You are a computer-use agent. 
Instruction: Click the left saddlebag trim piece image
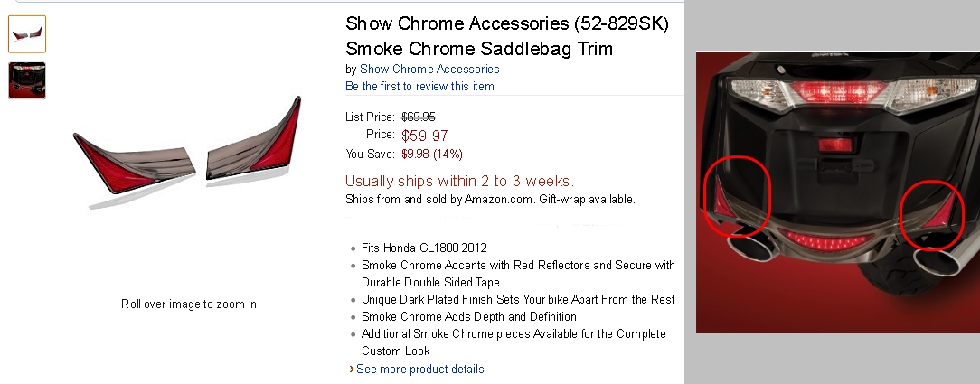pyautogui.click(x=134, y=163)
